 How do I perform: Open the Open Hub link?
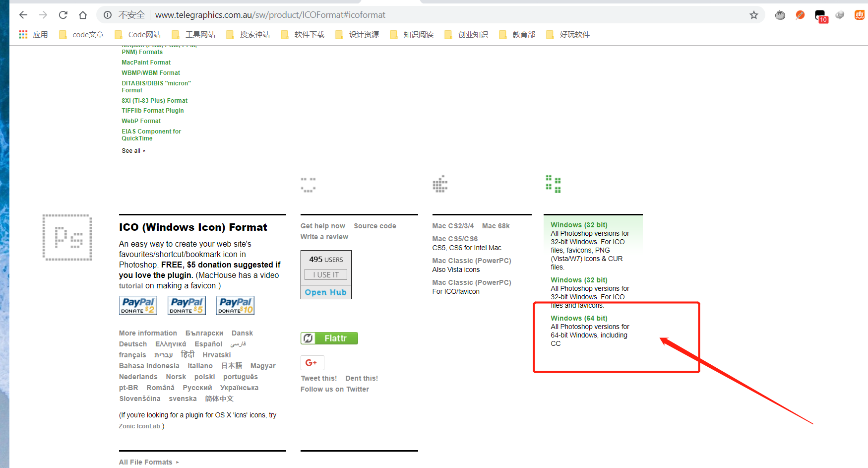point(325,292)
